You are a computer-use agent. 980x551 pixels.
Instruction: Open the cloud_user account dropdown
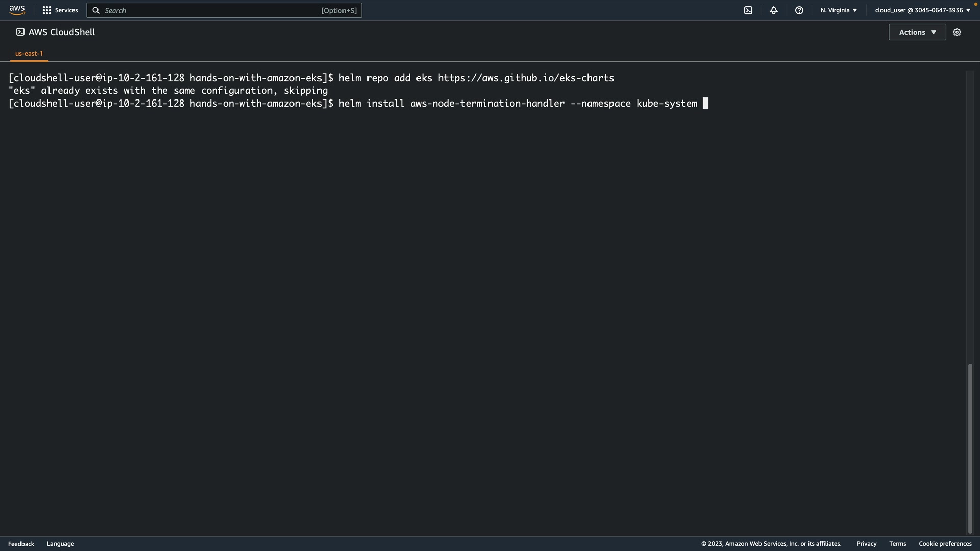coord(922,10)
